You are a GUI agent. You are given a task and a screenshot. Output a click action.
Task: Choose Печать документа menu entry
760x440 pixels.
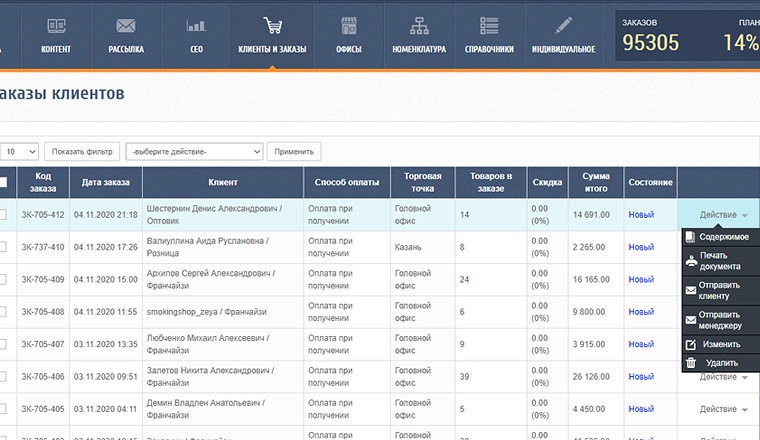(x=721, y=261)
